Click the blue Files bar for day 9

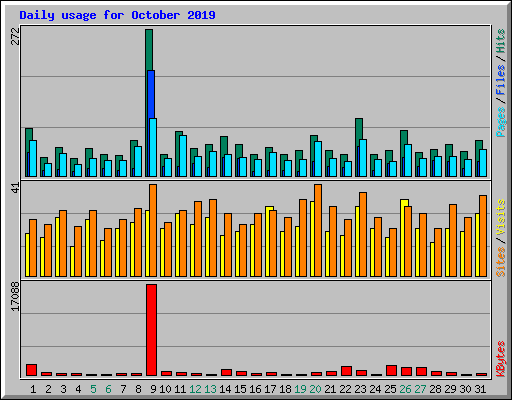pyautogui.click(x=151, y=94)
